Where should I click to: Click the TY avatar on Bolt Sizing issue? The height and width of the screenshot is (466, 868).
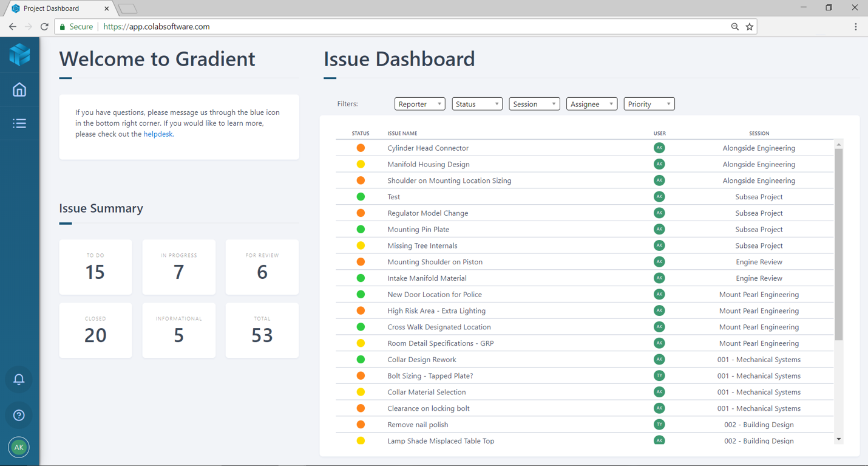[659, 375]
